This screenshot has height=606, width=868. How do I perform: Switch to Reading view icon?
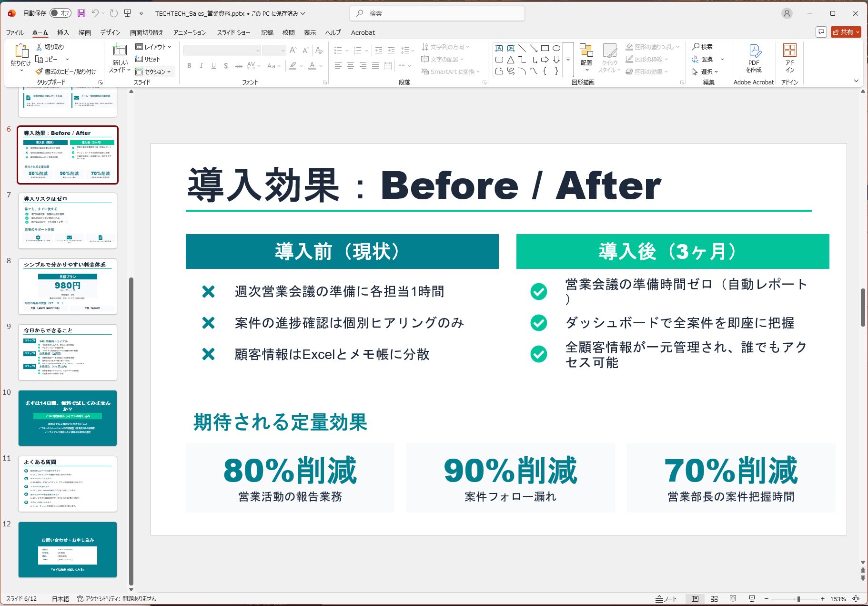click(733, 599)
